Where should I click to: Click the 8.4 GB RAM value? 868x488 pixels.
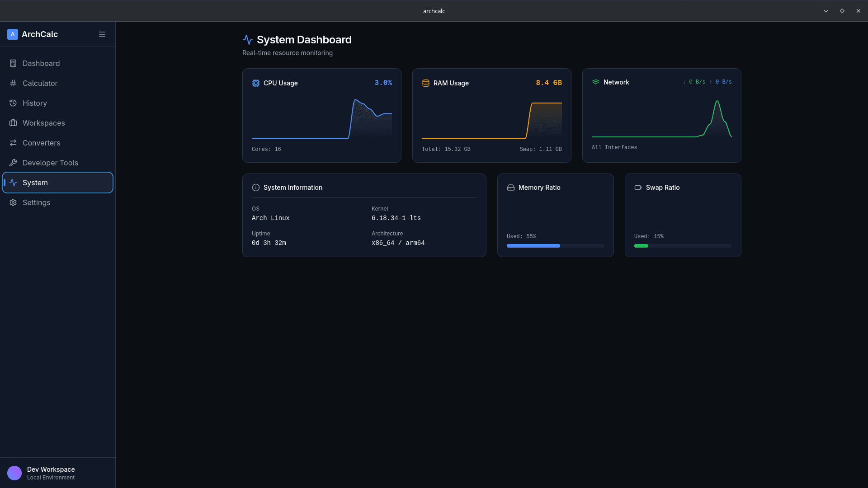549,83
